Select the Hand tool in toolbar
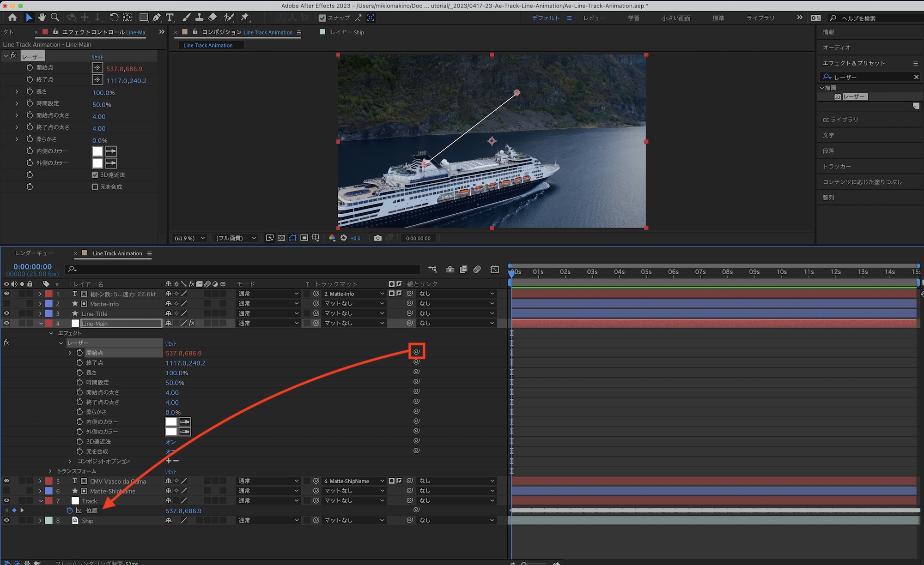Screen dimensions: 924x565 42,18
